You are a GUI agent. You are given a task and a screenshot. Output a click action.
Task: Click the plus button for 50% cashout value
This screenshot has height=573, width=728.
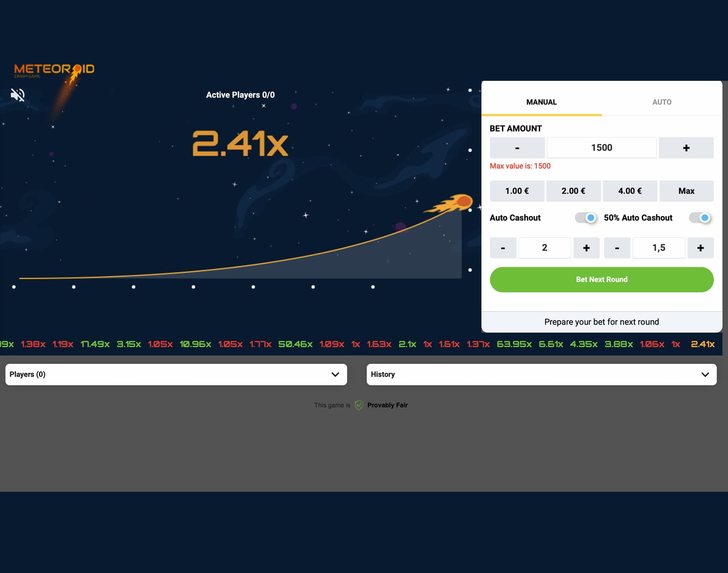pos(700,247)
